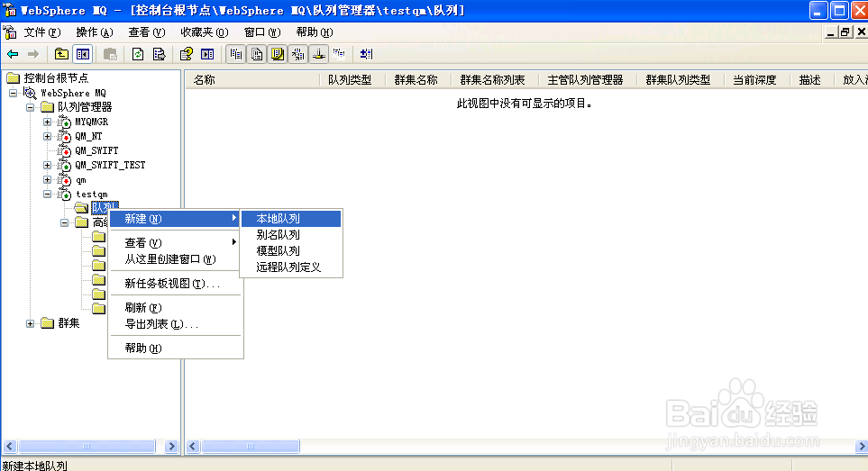Screen dimensions: 868x471
Task: Click the Back arrow toolbar icon
Action: coord(13,54)
